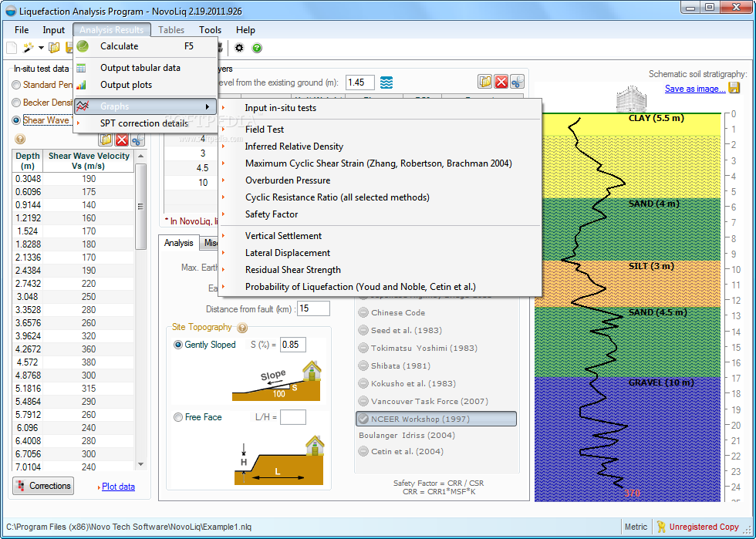The height and width of the screenshot is (539, 756).
Task: Click floppy disk icon beside Save as image
Action: (x=734, y=88)
